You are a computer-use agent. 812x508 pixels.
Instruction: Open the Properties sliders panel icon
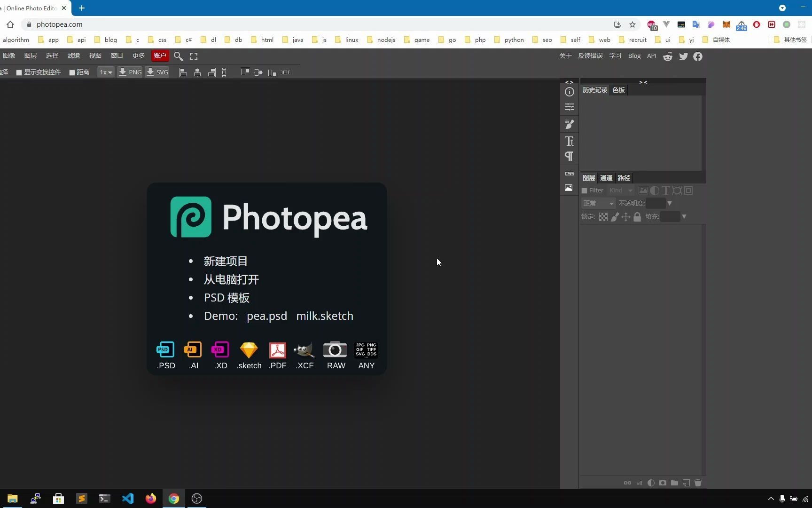[569, 107]
